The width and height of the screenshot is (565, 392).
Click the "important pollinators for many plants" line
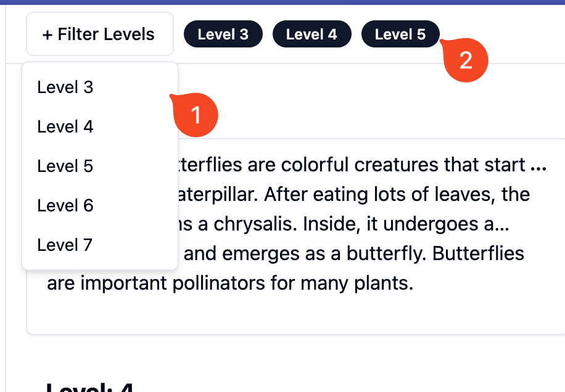point(228,284)
